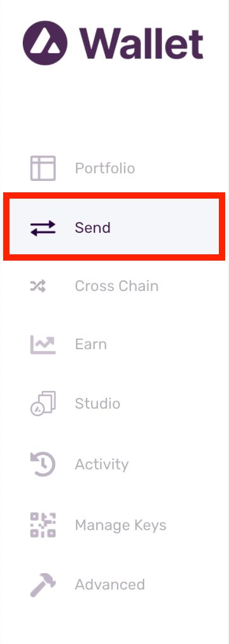
Task: Click the Portfolio table layout icon
Action: point(42,168)
